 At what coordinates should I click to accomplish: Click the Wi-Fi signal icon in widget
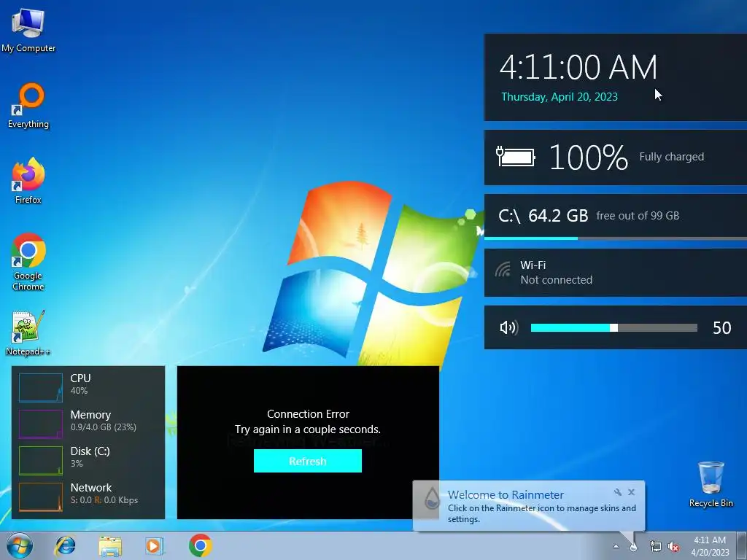pos(503,270)
